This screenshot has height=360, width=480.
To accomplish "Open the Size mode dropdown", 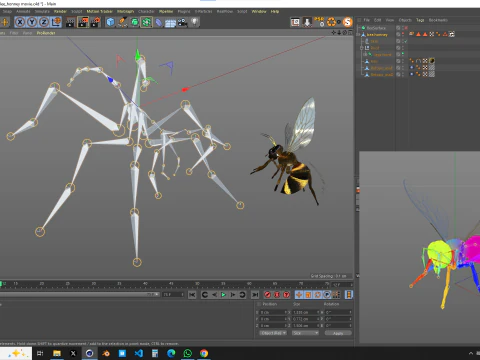I will coord(305,333).
